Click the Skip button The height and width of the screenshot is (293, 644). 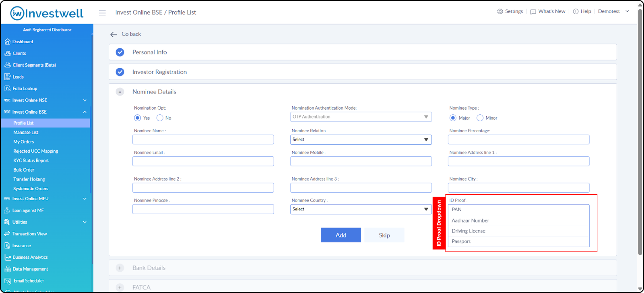[x=384, y=235]
